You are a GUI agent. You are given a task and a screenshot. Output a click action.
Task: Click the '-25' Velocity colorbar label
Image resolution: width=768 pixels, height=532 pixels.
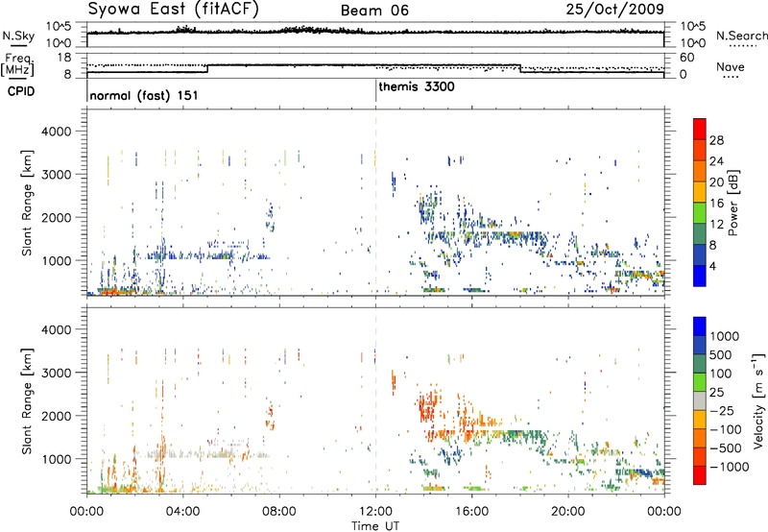click(721, 411)
